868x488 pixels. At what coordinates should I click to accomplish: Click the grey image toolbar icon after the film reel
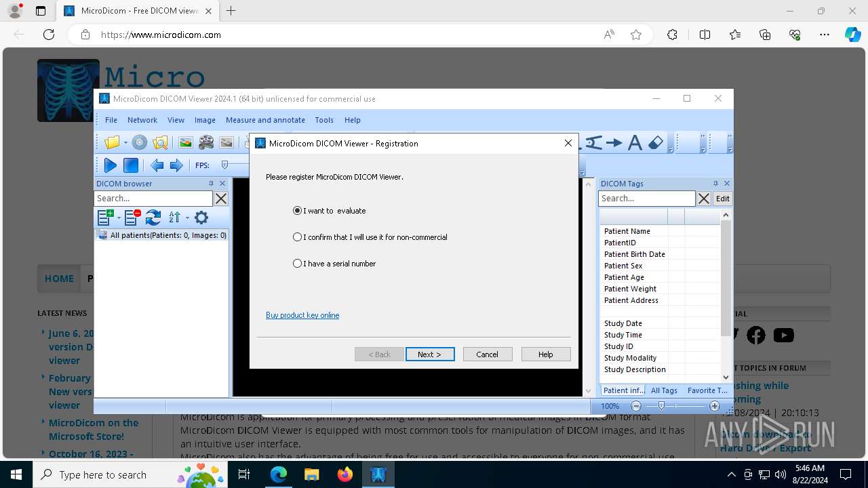click(x=226, y=143)
